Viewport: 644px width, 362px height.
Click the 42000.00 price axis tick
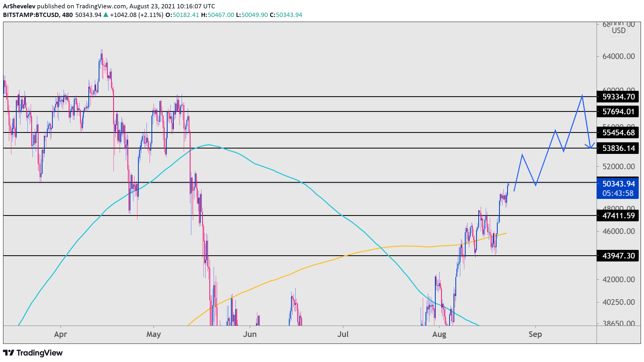click(619, 279)
